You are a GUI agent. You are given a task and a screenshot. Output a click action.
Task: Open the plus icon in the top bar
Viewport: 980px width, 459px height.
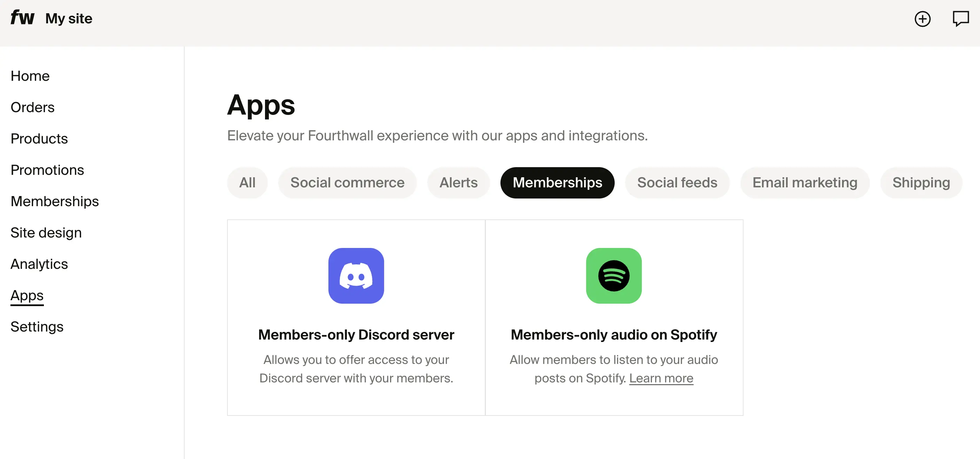(922, 20)
